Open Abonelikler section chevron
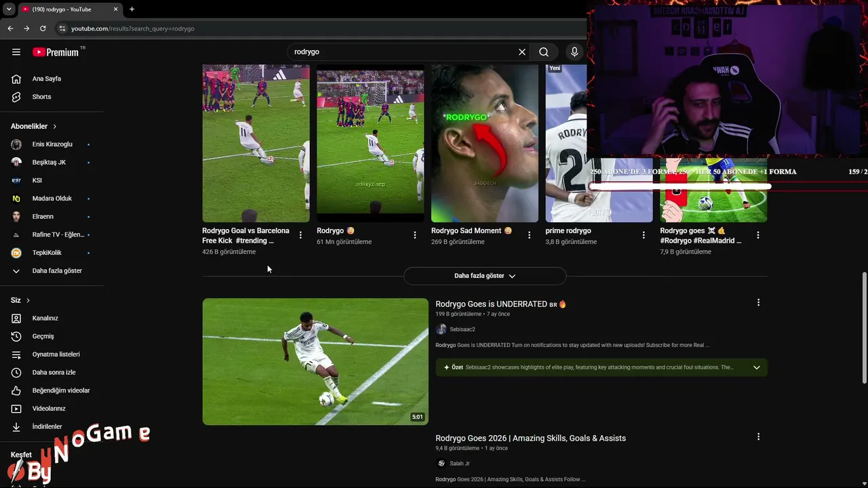The width and height of the screenshot is (868, 488). pyautogui.click(x=55, y=127)
